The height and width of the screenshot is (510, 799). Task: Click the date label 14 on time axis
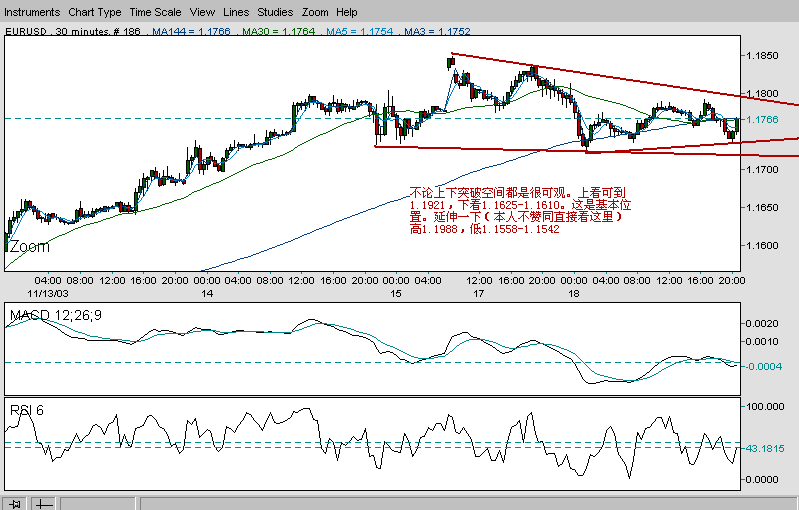[x=207, y=293]
